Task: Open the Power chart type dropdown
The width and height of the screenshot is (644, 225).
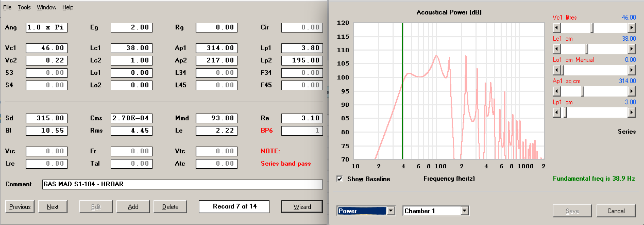Action: tap(391, 211)
